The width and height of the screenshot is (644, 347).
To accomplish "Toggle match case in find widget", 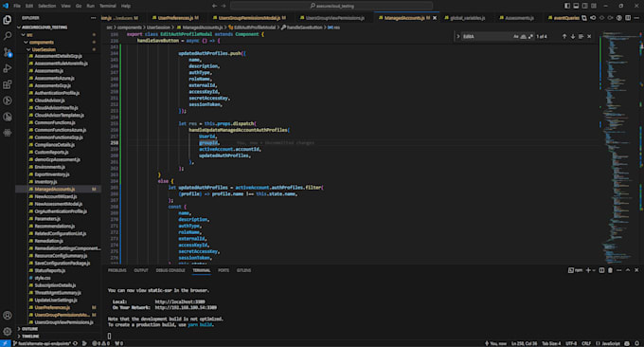I will click(x=516, y=37).
